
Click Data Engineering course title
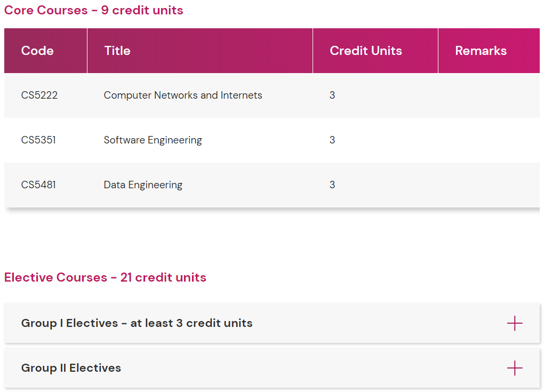tap(143, 185)
